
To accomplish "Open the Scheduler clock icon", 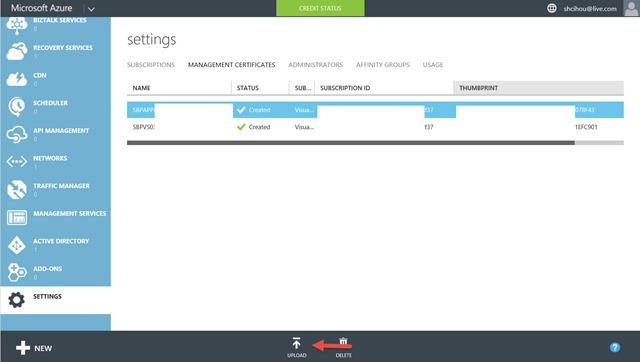I will (17, 107).
